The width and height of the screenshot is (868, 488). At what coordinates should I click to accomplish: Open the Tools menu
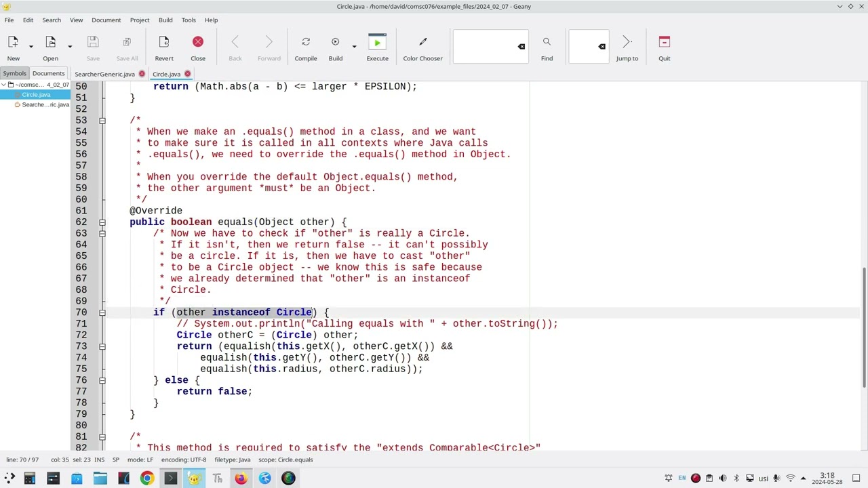[x=189, y=20]
